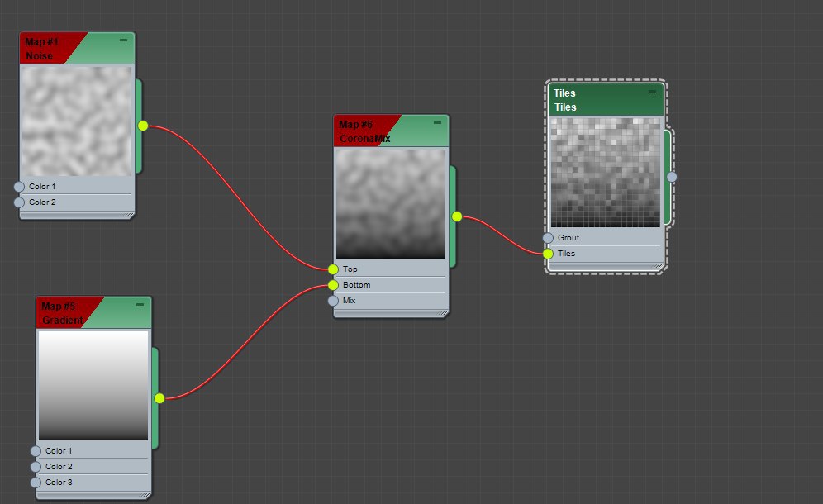Select the Color 2 slot label on Gradient node

(x=59, y=467)
